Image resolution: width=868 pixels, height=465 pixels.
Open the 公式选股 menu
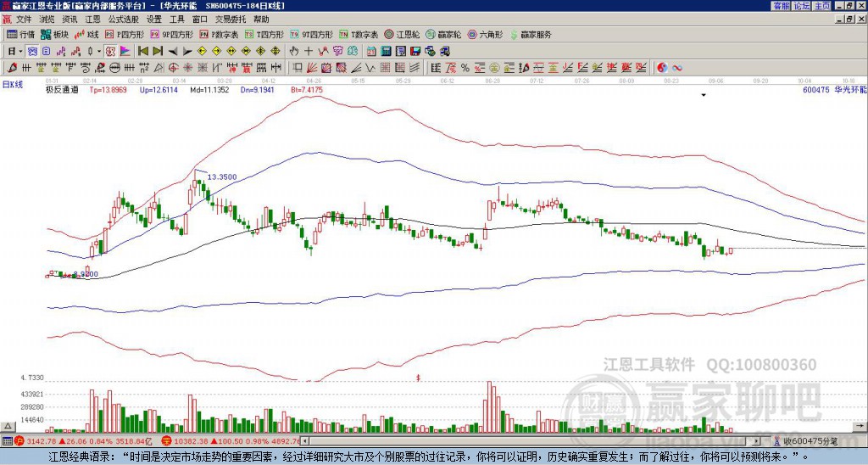tap(124, 20)
